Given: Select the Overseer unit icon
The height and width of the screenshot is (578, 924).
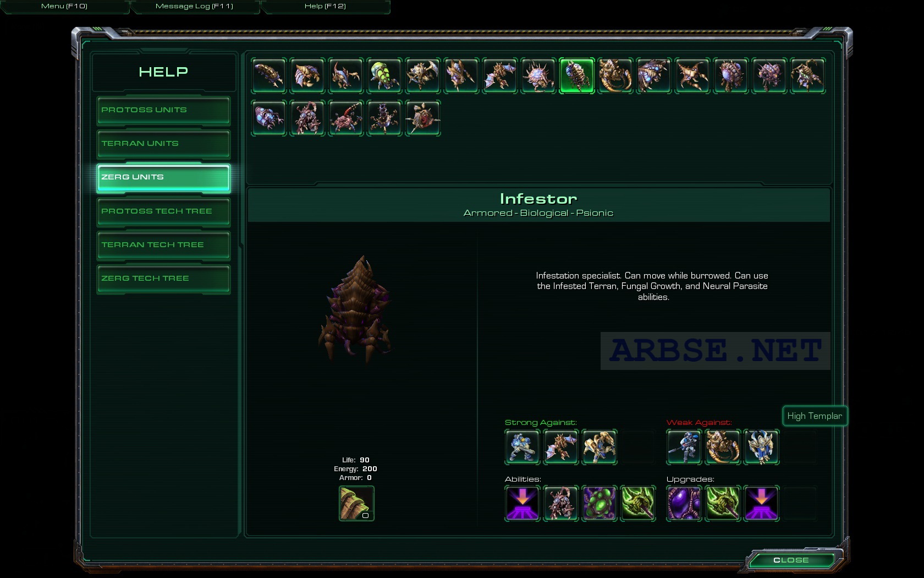Looking at the screenshot, I should pos(769,75).
